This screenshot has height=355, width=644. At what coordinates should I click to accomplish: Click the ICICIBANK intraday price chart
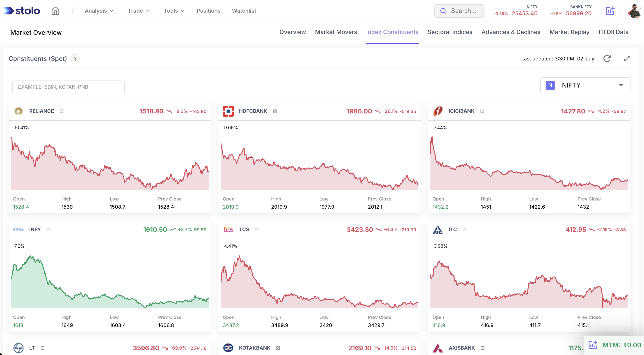point(529,163)
